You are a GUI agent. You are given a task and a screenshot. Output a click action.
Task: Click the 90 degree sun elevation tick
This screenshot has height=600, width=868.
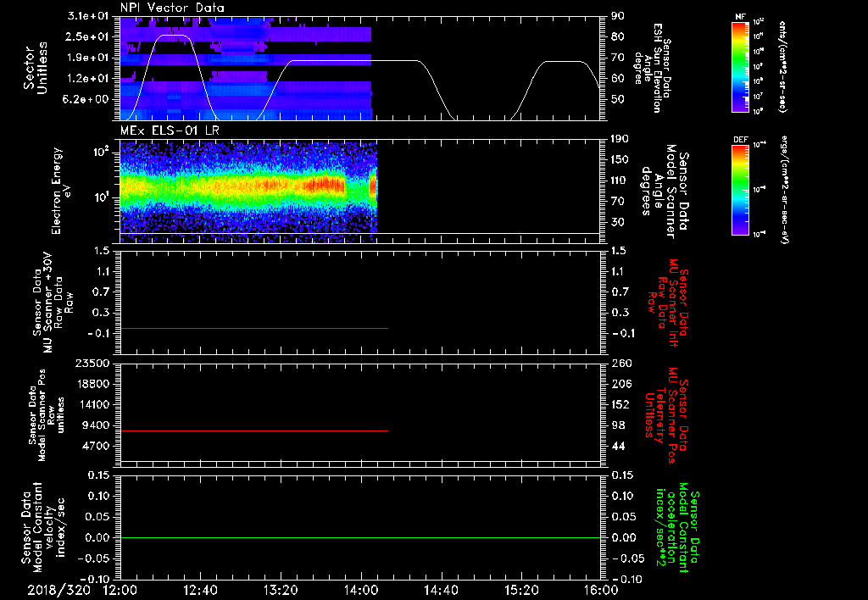tap(617, 16)
